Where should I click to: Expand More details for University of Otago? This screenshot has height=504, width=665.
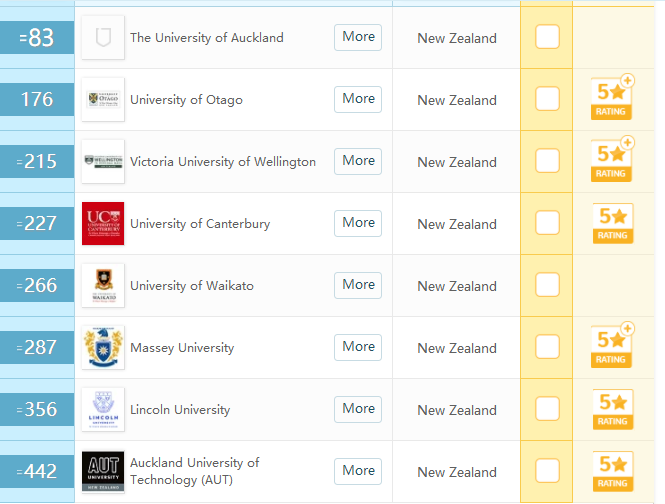[x=358, y=99]
